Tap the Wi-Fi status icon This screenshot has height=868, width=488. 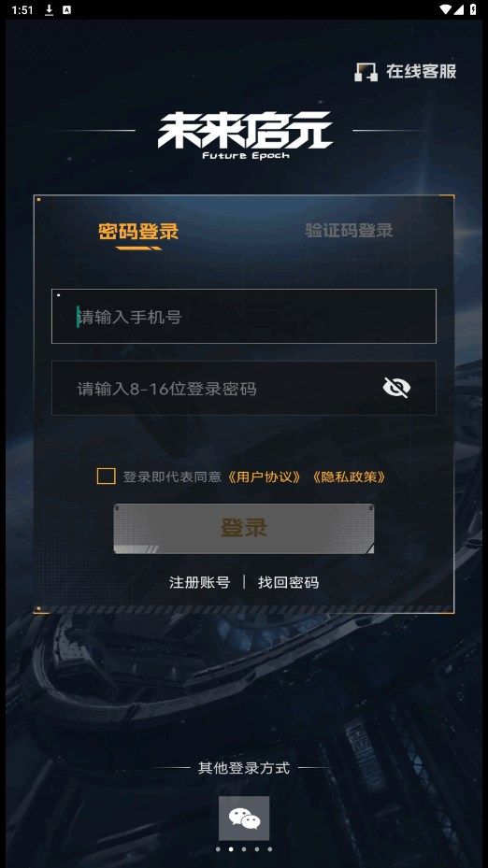445,9
